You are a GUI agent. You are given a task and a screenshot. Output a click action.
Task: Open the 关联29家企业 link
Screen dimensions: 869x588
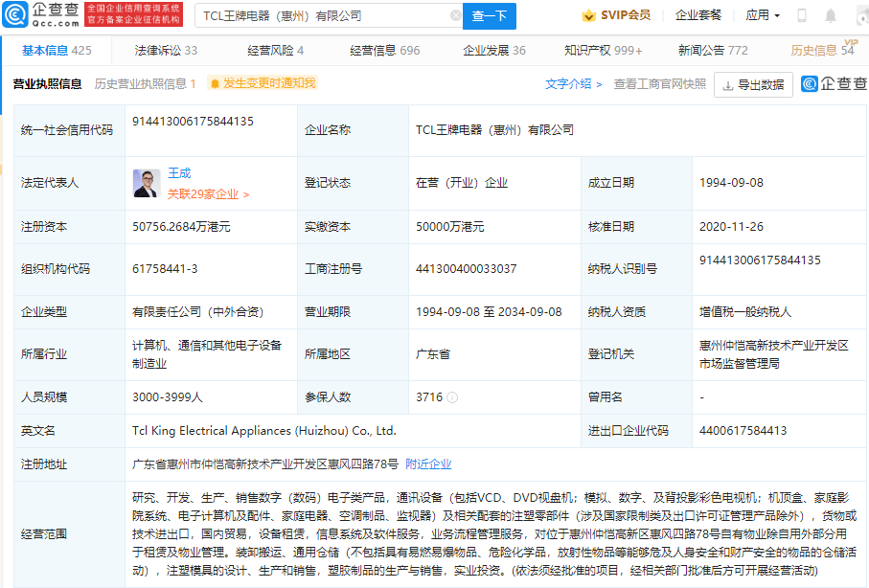coord(203,192)
